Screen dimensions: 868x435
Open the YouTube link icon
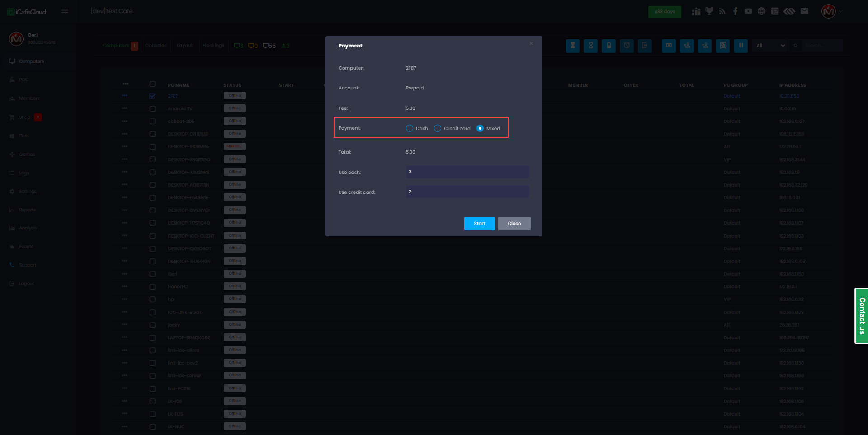click(x=748, y=11)
